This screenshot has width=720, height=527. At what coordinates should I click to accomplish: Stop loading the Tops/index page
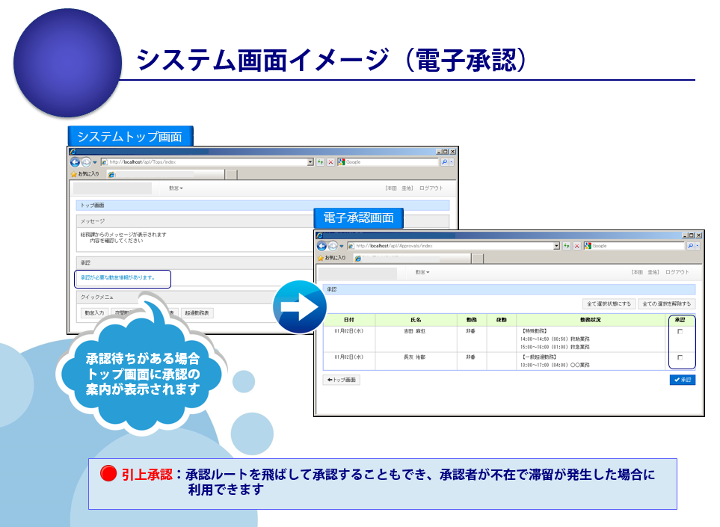(x=330, y=162)
